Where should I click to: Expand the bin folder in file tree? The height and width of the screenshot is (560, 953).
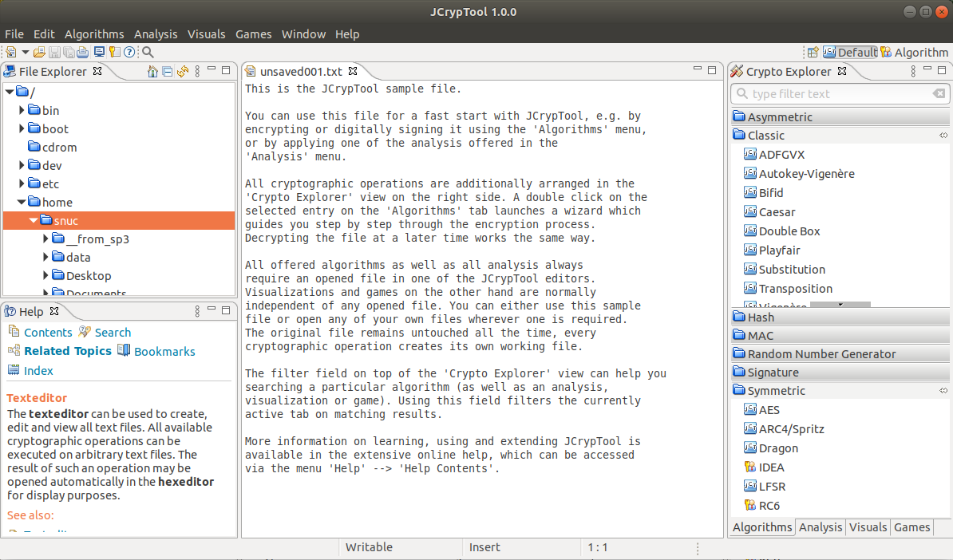pyautogui.click(x=22, y=110)
